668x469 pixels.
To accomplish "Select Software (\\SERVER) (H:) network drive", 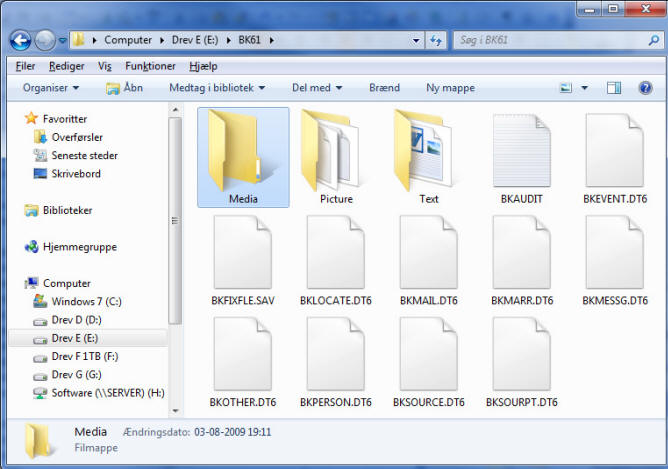I will pyautogui.click(x=108, y=393).
